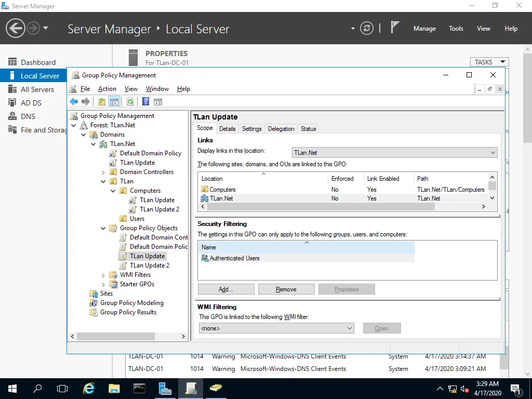This screenshot has height=399, width=532.
Task: Show hidden icons in the system tray
Action: coord(440,389)
